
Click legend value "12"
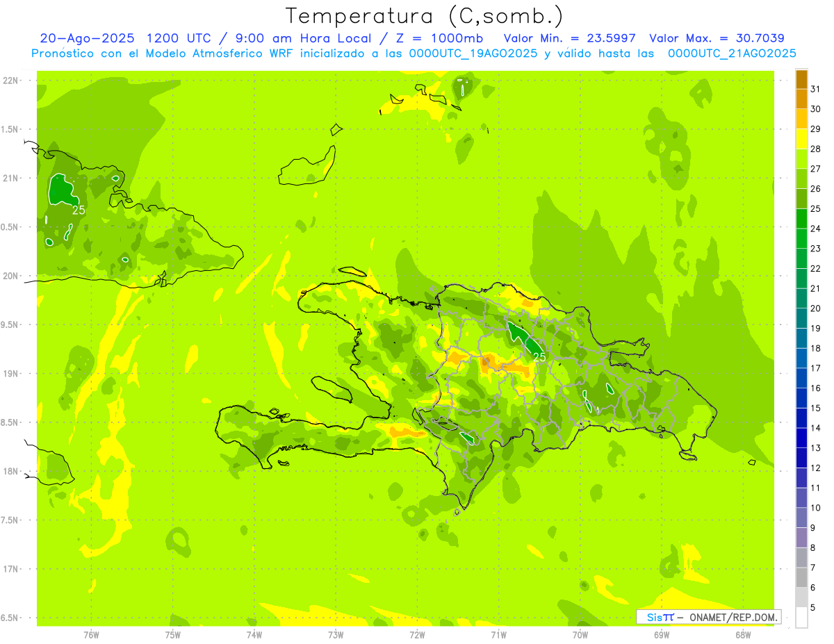(816, 468)
